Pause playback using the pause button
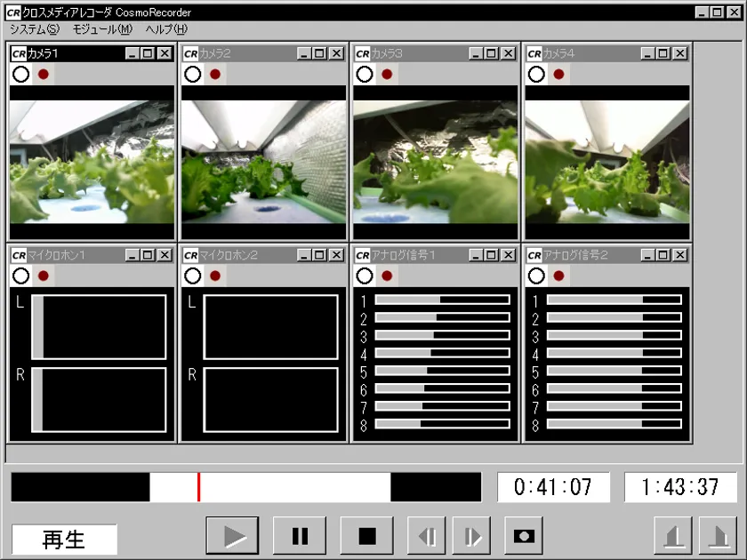 pyautogui.click(x=300, y=536)
